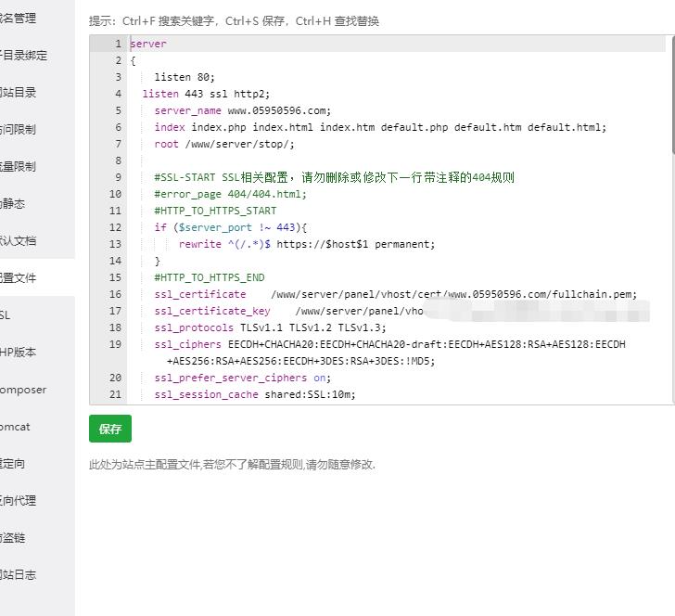
Task: Open the 配置文件 config file tab
Action: (x=37, y=277)
